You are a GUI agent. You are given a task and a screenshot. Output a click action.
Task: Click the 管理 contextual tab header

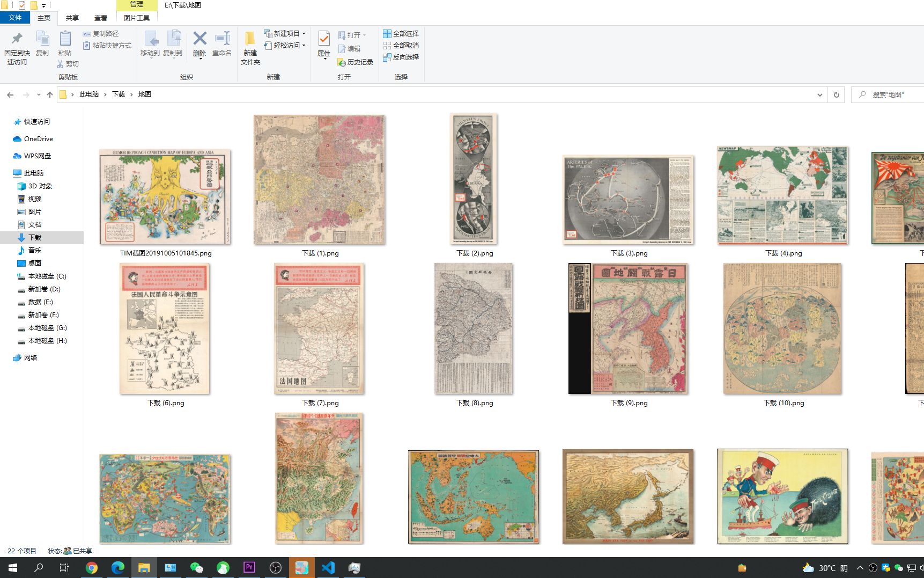[x=137, y=5]
